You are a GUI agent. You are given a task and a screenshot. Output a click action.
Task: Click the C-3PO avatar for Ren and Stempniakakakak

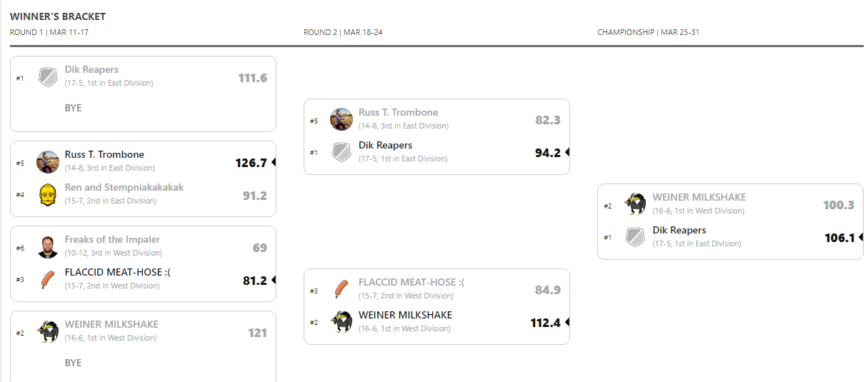[48, 194]
